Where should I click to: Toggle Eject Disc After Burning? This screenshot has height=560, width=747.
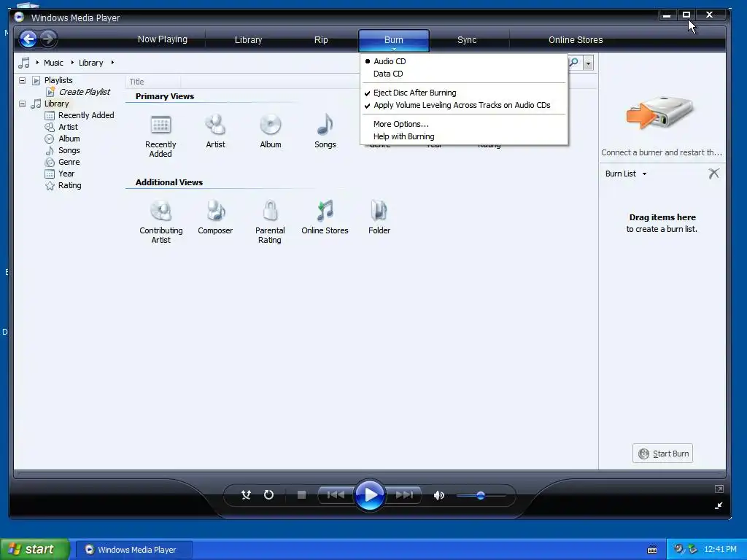point(414,93)
